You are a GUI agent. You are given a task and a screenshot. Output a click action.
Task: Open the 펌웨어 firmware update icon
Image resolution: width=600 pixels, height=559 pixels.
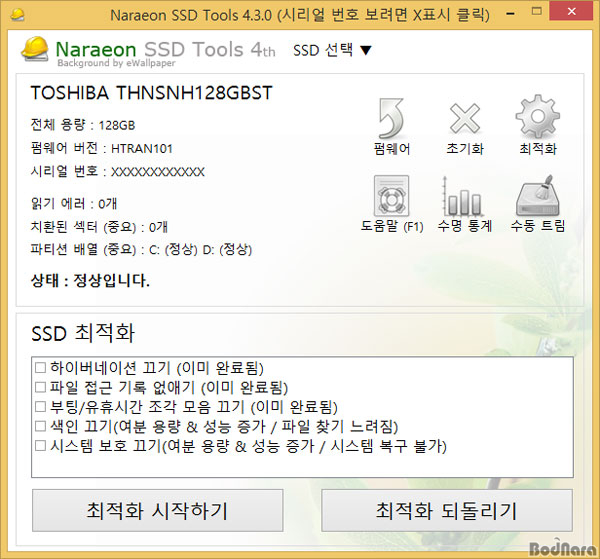391,119
